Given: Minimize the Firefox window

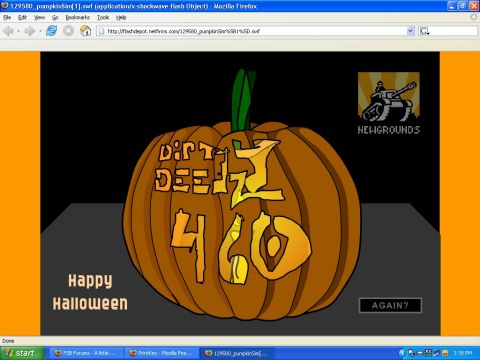Looking at the screenshot, I should tap(452, 6).
